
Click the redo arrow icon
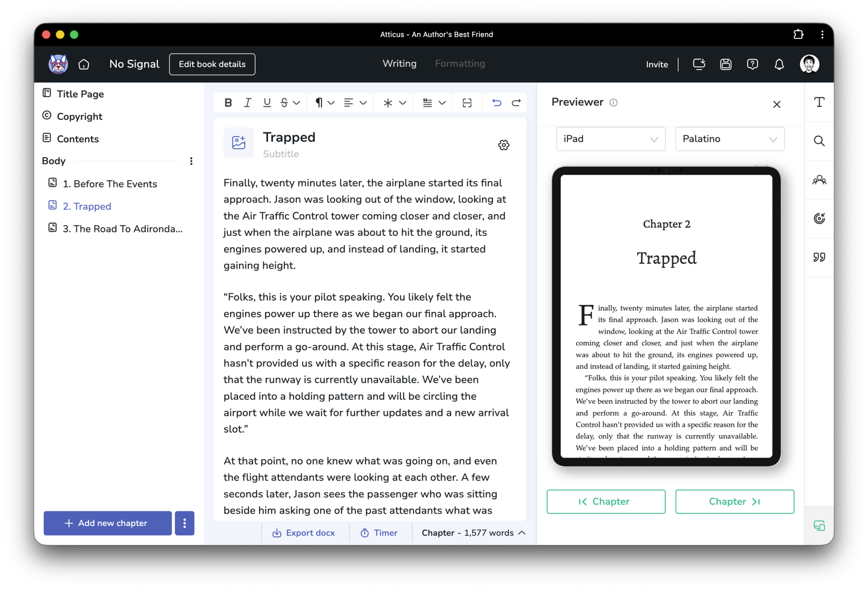[516, 102]
